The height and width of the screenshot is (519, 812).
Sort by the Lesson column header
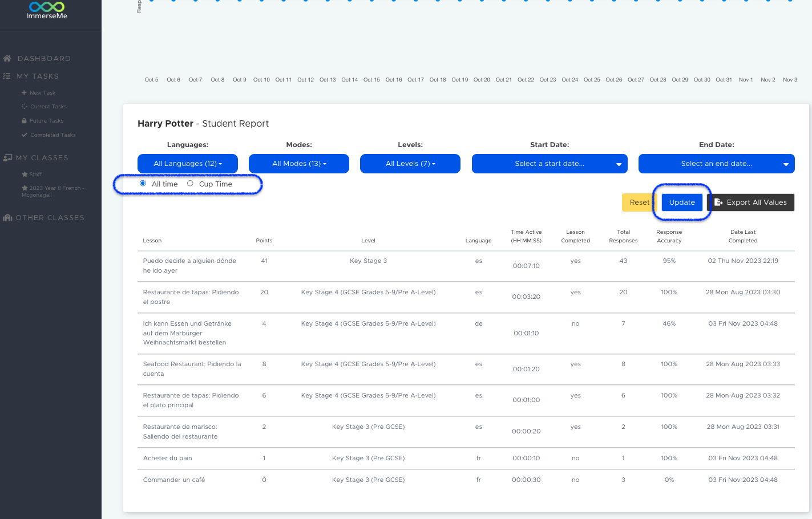[x=152, y=241]
